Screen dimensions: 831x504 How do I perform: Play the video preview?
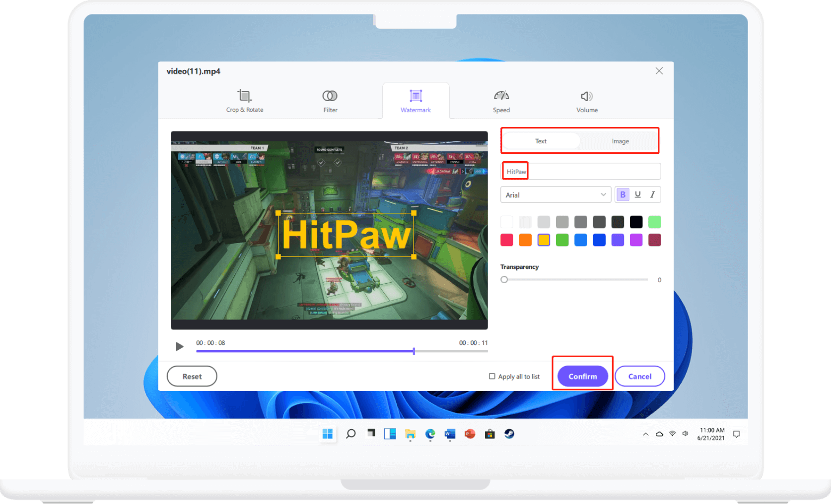(x=180, y=346)
